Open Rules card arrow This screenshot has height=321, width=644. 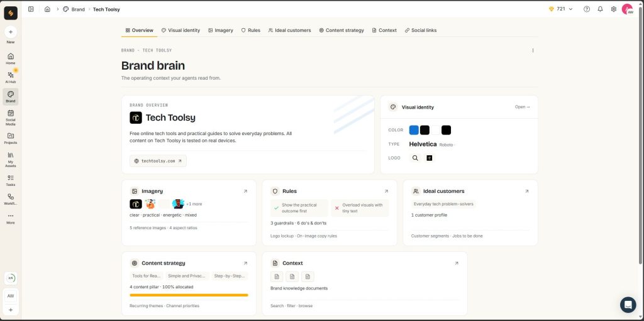click(x=386, y=192)
